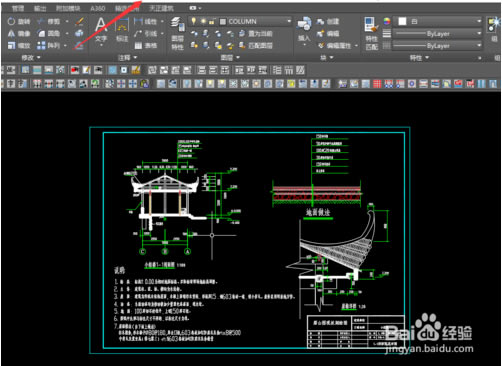Click the Match Properties (特性匹配) icon
The height and width of the screenshot is (366, 502).
pyautogui.click(x=371, y=33)
